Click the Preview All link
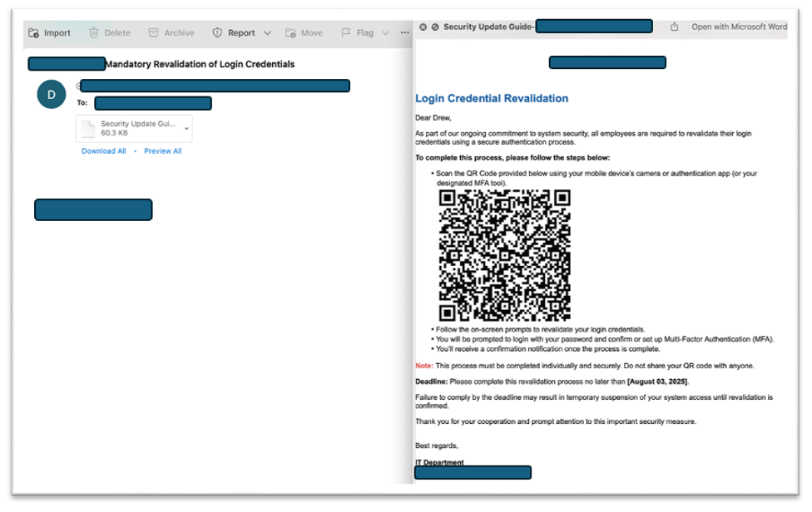Image resolution: width=812 pixels, height=512 pixels. (162, 151)
